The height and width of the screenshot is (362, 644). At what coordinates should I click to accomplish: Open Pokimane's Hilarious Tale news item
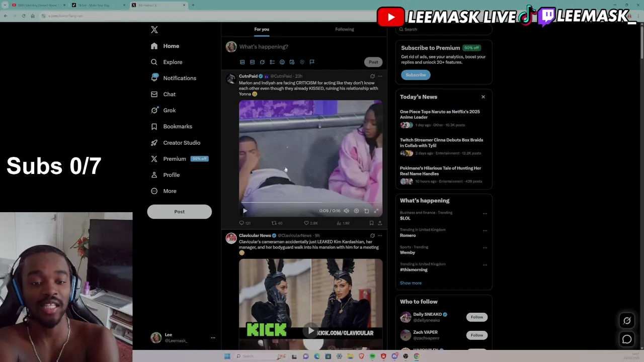coord(443,174)
